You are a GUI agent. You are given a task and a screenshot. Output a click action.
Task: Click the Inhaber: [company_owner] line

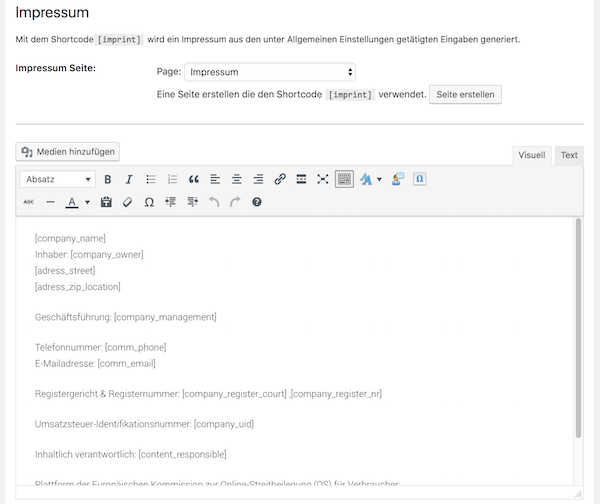click(89, 254)
